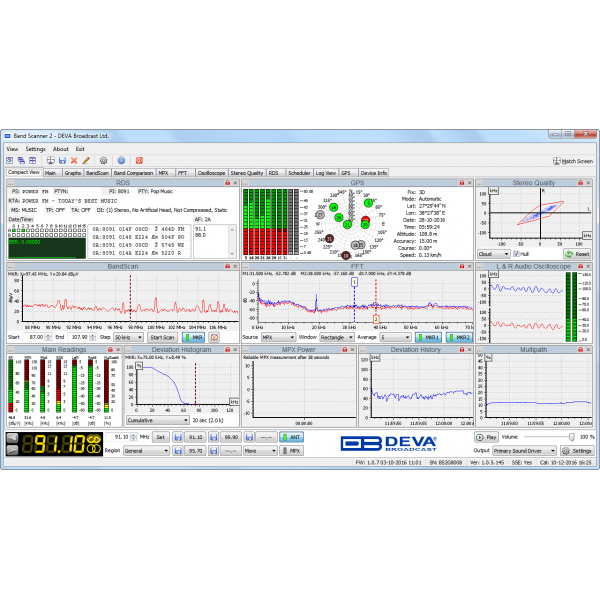Lock the Stereo Quality panel padlock
600x600 pixels.
pos(580,183)
